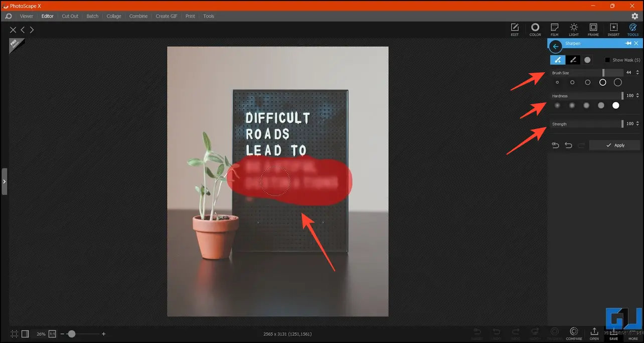The width and height of the screenshot is (644, 343).
Task: Click the SAVE button
Action: [x=613, y=334]
